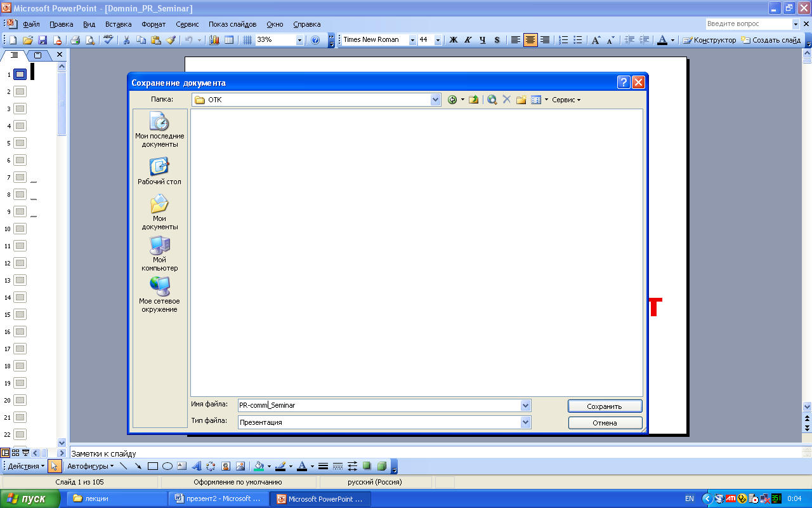Open Мое сетевое окружение location
812x508 pixels.
click(x=160, y=295)
